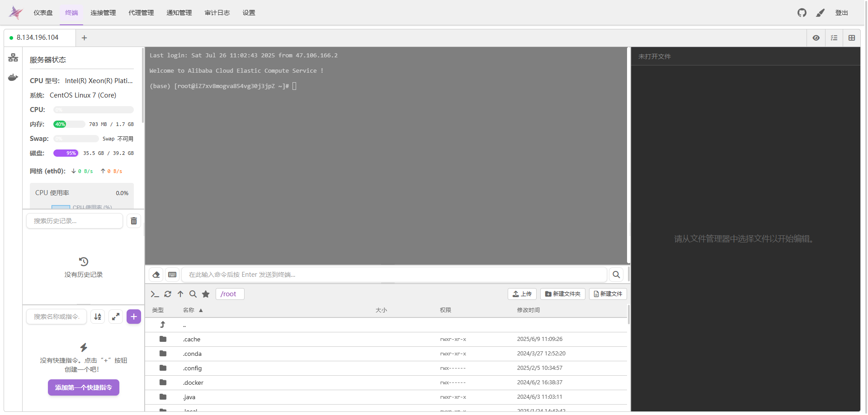Image resolution: width=868 pixels, height=415 pixels.
Task: Open the 连接管理 menu
Action: (103, 13)
